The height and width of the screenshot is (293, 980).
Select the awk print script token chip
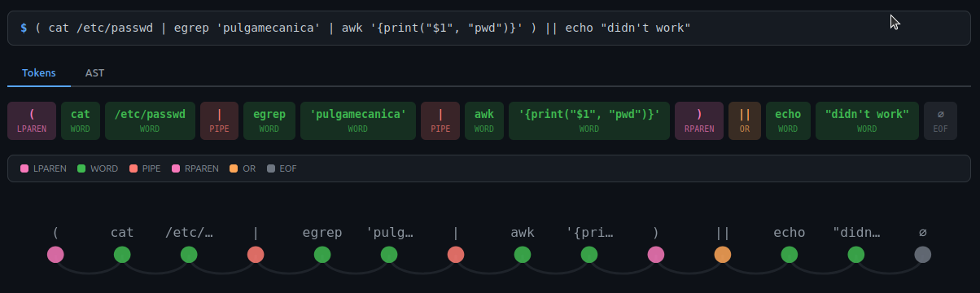tap(589, 120)
